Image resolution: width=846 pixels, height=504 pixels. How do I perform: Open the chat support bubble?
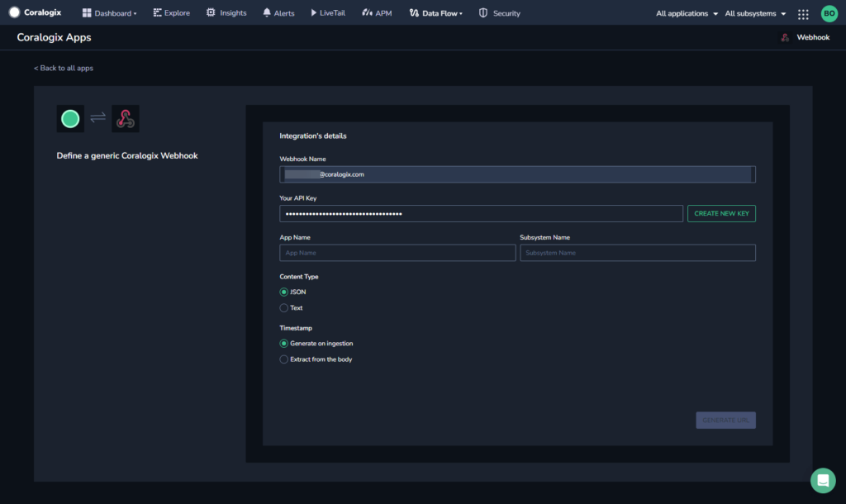point(823,480)
